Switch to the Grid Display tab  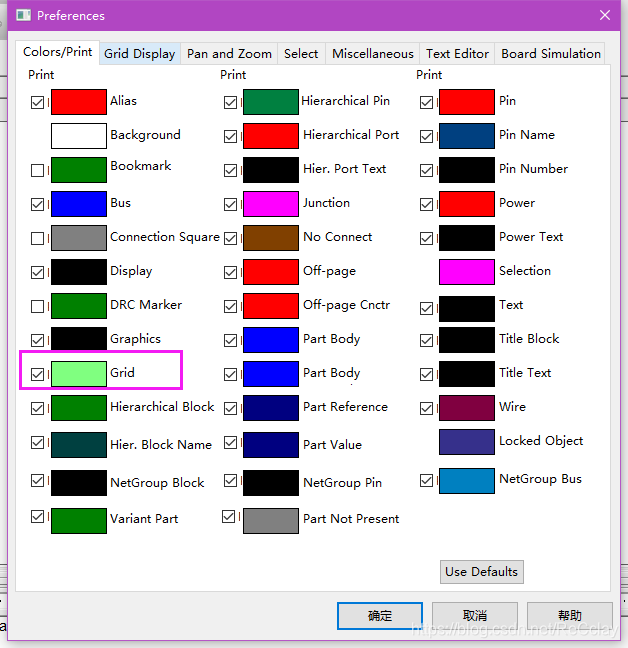coord(140,54)
